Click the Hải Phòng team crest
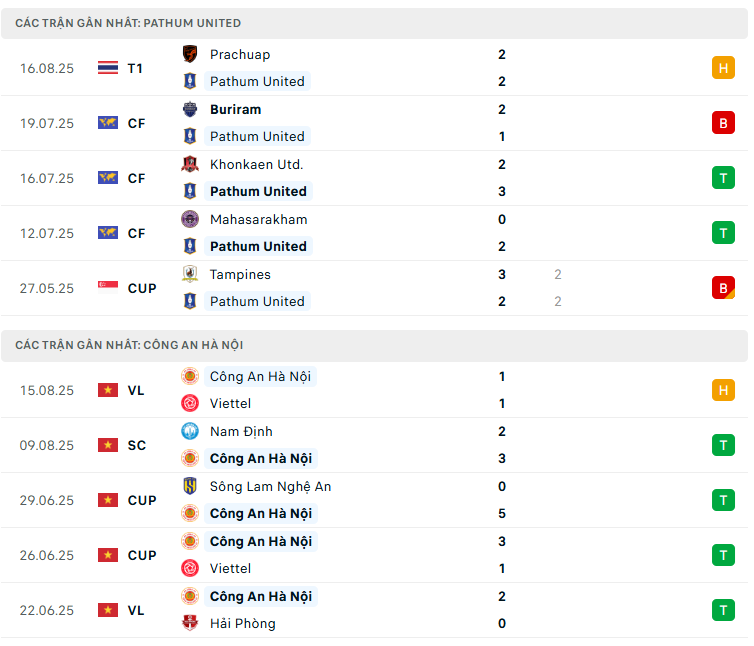Screen dimensions: 754x646 (190, 623)
